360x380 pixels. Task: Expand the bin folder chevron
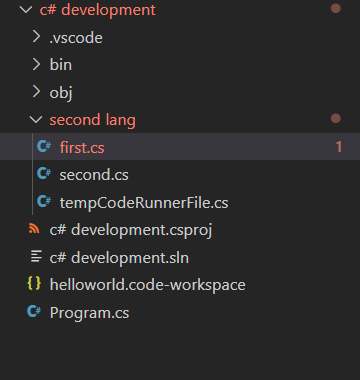click(x=36, y=64)
